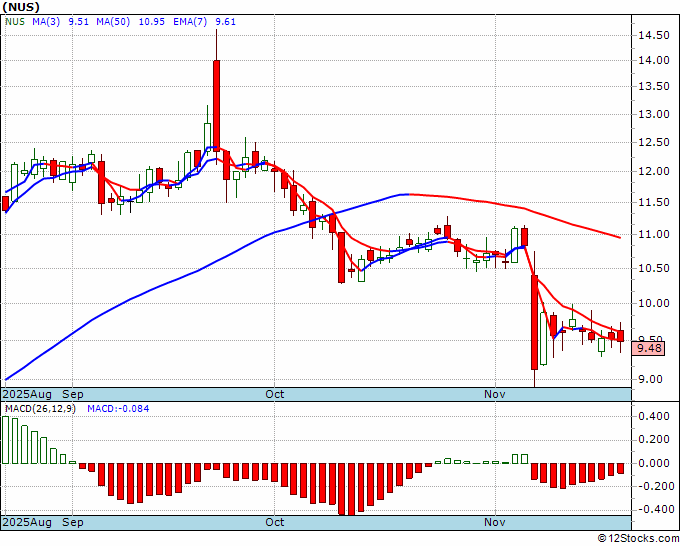Viewport: 680px width, 546px height.
Task: Select the MA(50) legend label
Action: tap(113, 22)
